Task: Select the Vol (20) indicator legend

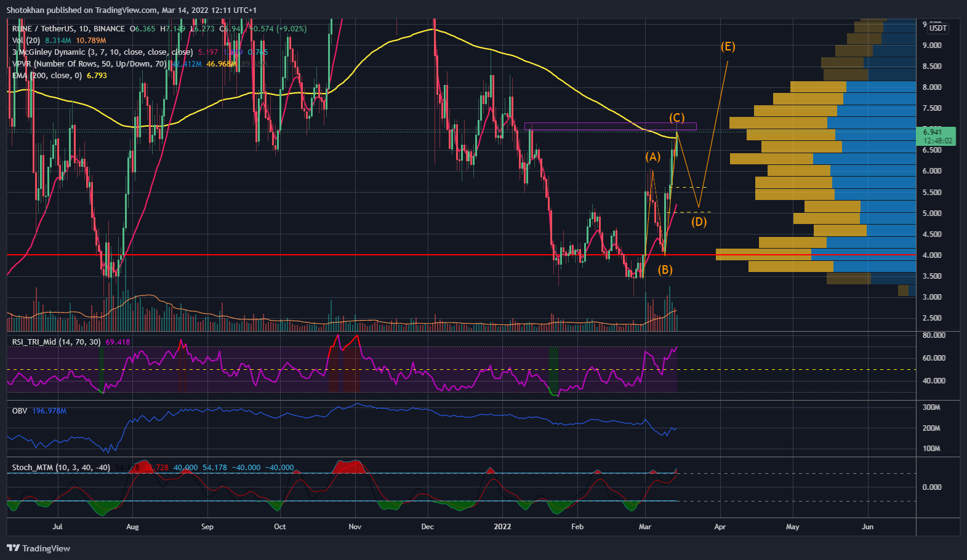Action: (26, 41)
